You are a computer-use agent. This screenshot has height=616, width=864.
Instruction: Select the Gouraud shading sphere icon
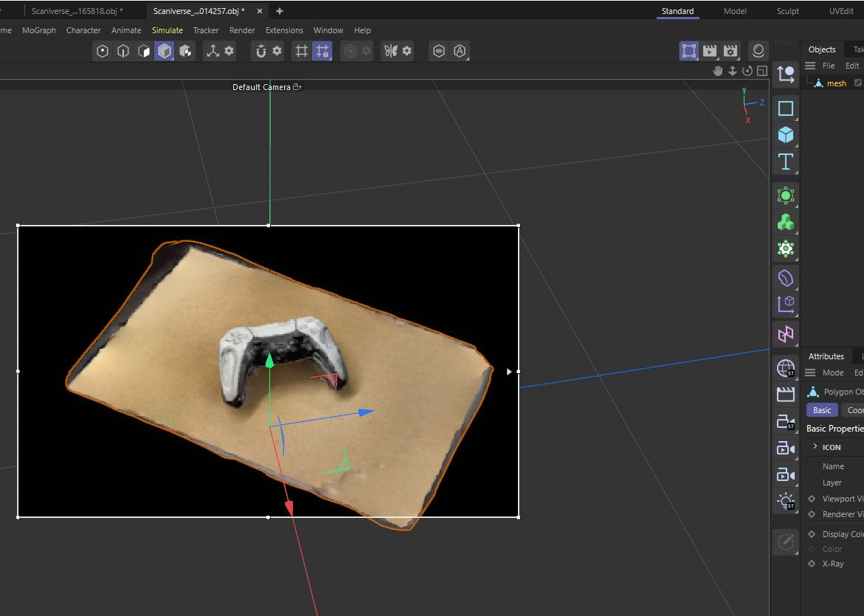click(758, 51)
